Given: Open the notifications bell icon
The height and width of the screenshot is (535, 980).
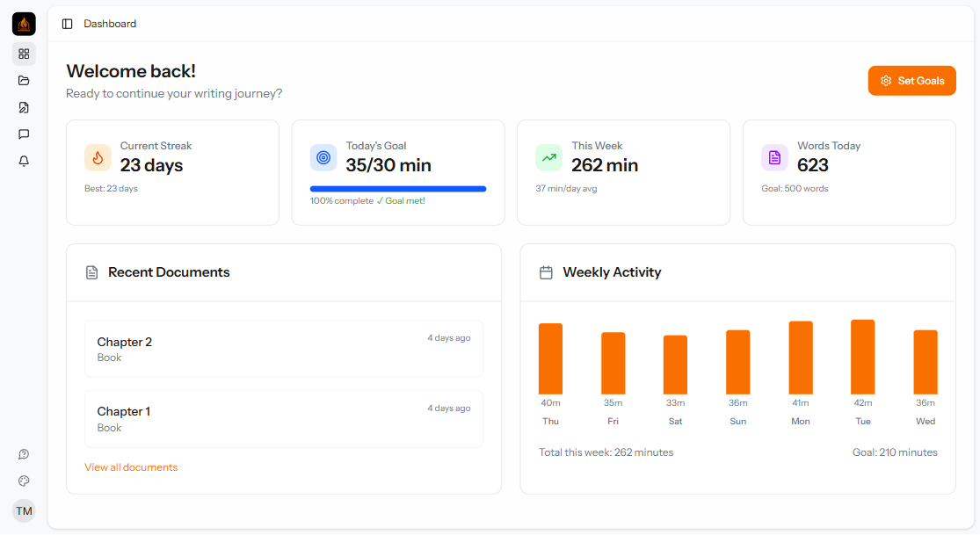Looking at the screenshot, I should pyautogui.click(x=24, y=161).
